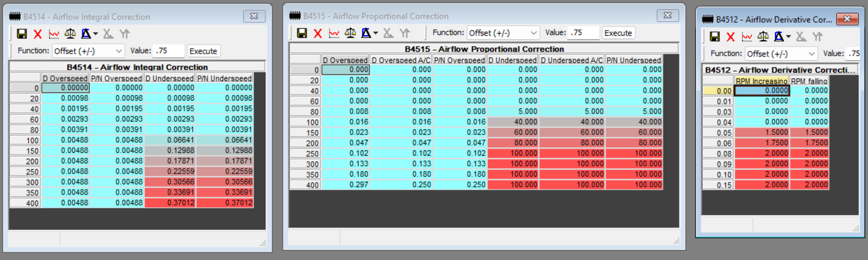Screen dimensions: 868x260
Task: Select the D Underspeed A/C column header in B4515
Action: 571,60
